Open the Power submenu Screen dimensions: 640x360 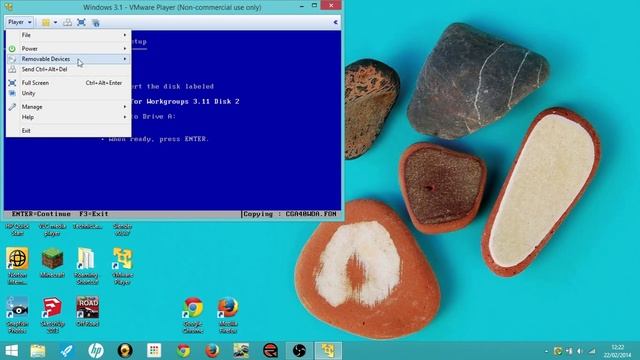[x=69, y=49]
